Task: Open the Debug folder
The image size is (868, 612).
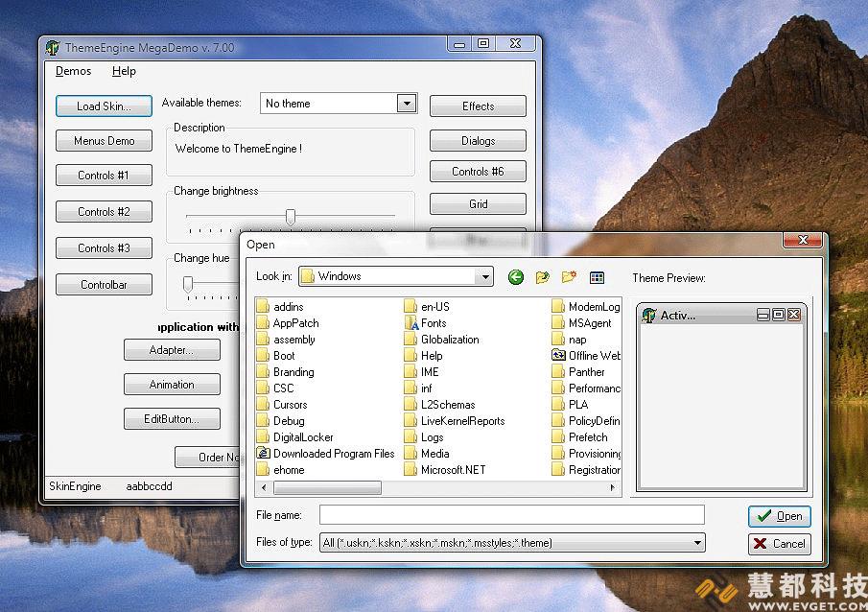Action: (x=281, y=421)
